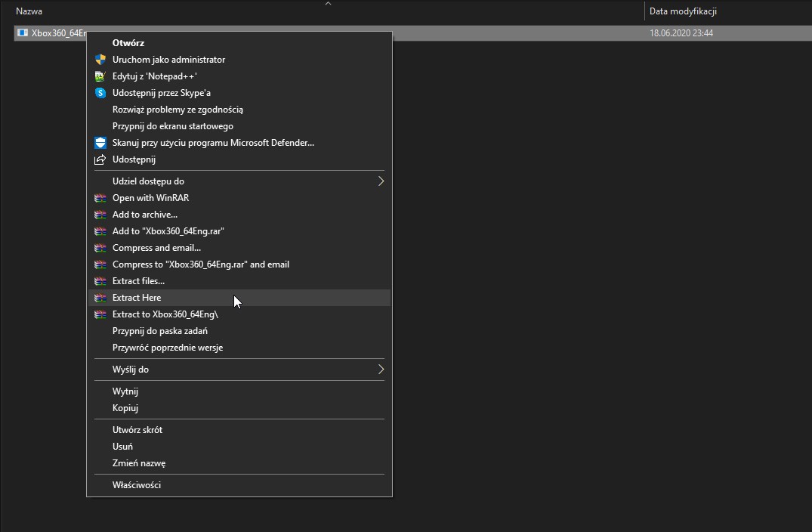Image resolution: width=812 pixels, height=532 pixels.
Task: Choose Add to "Xbox360_64Eng.rar"
Action: [x=239, y=231]
